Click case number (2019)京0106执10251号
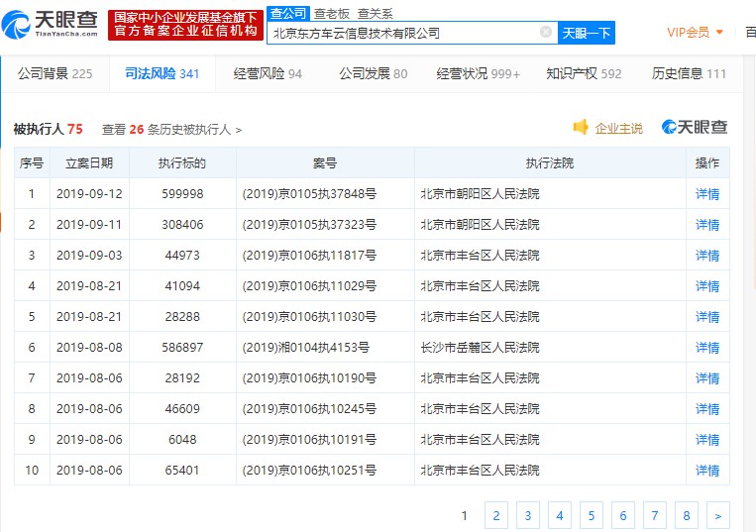Image resolution: width=756 pixels, height=532 pixels. (x=309, y=471)
